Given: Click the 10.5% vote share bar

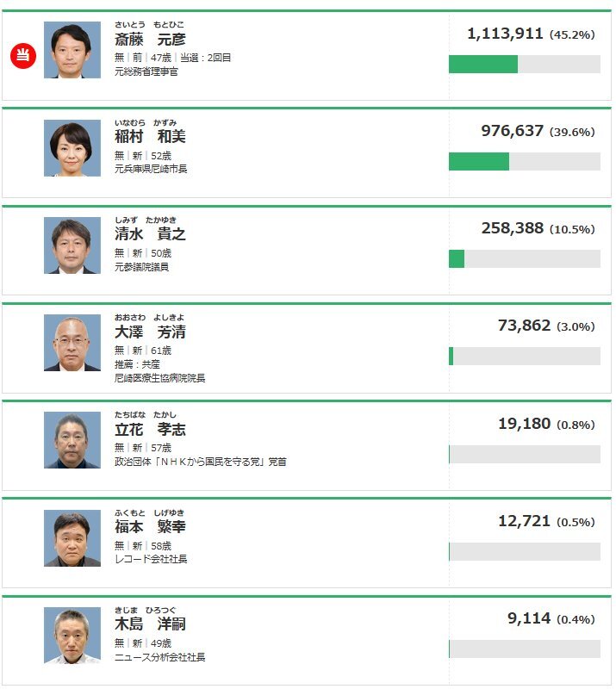Looking at the screenshot, I should [x=525, y=259].
